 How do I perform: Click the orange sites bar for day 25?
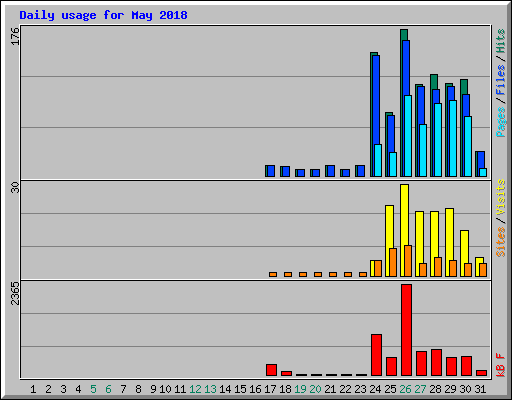pyautogui.click(x=393, y=262)
